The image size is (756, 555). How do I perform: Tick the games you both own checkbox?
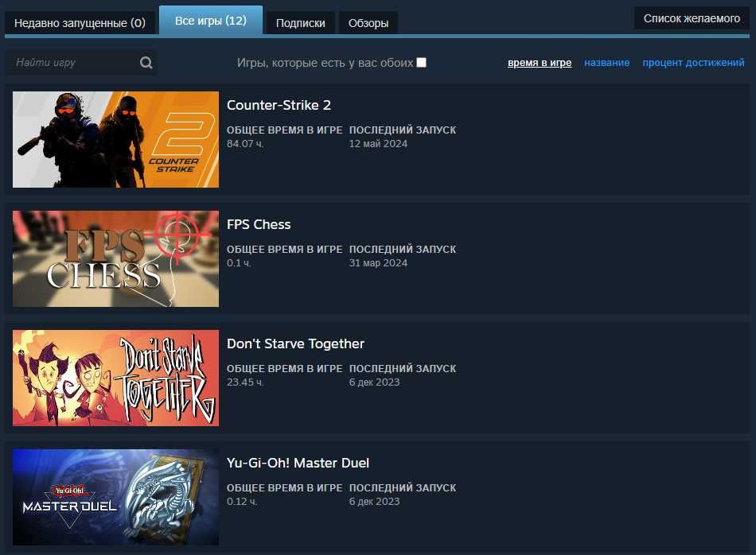422,63
